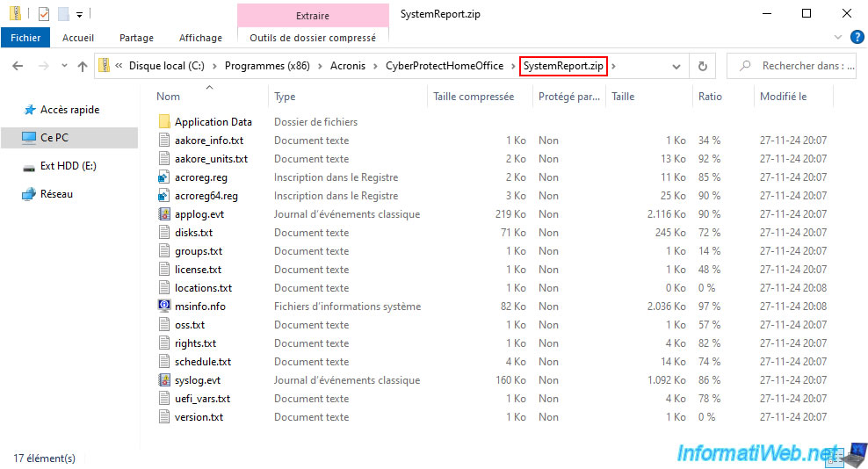
Task: Click the syslog.evt event log icon
Action: [x=164, y=379]
